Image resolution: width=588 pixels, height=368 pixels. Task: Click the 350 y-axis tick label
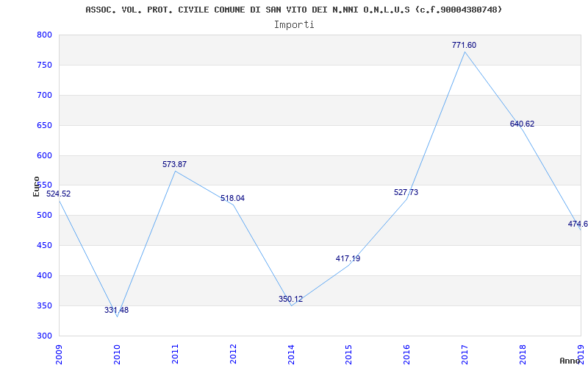tap(44, 305)
